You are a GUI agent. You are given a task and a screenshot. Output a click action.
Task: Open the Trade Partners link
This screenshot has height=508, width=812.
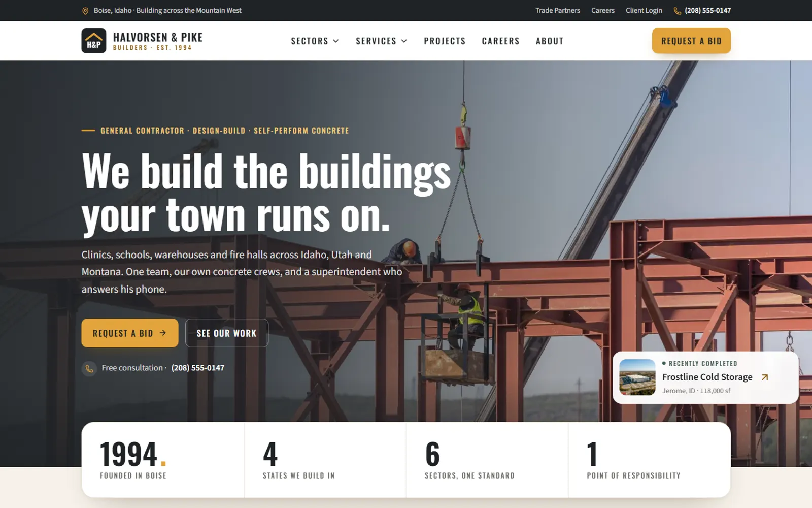click(558, 10)
